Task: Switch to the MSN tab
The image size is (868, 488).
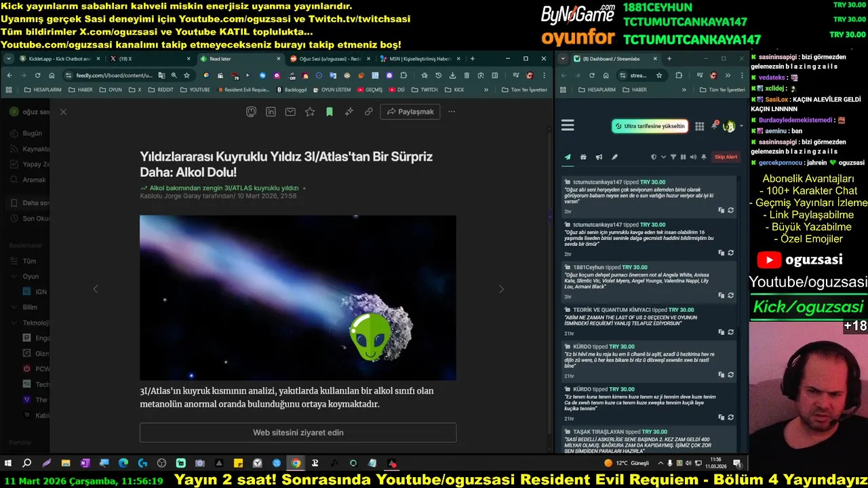Action: [x=420, y=59]
